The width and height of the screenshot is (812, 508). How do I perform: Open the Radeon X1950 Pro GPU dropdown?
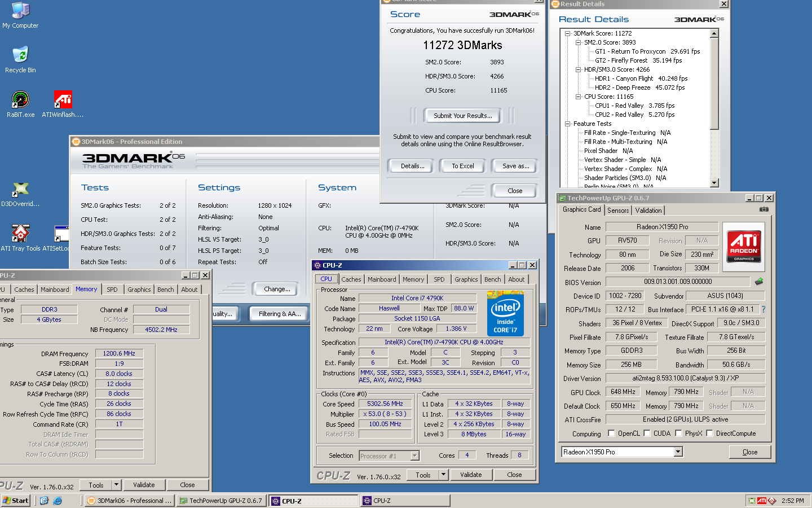click(678, 452)
